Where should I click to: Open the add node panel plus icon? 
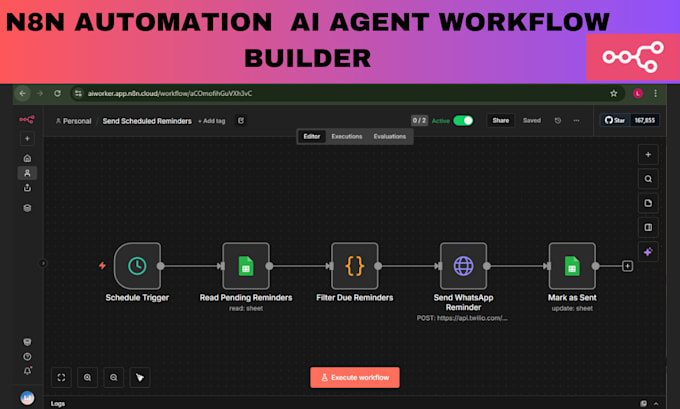648,155
